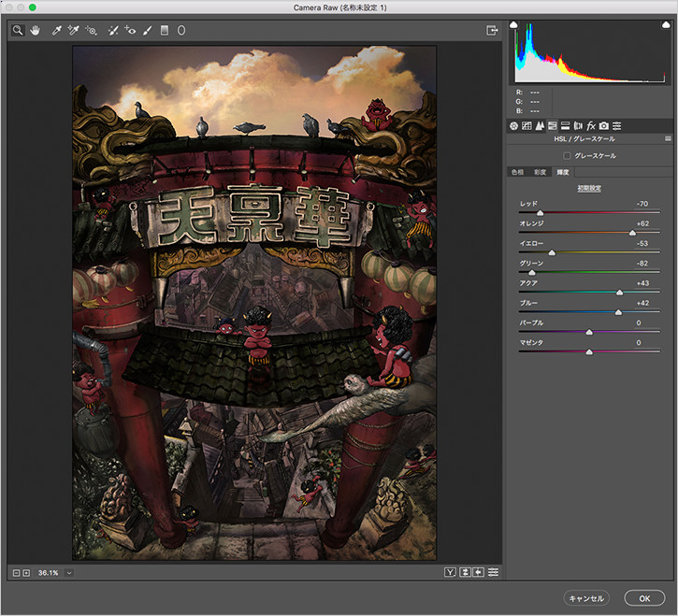Viewport: 678px width, 616px height.
Task: Click the green window zoom button
Action: 33,7
